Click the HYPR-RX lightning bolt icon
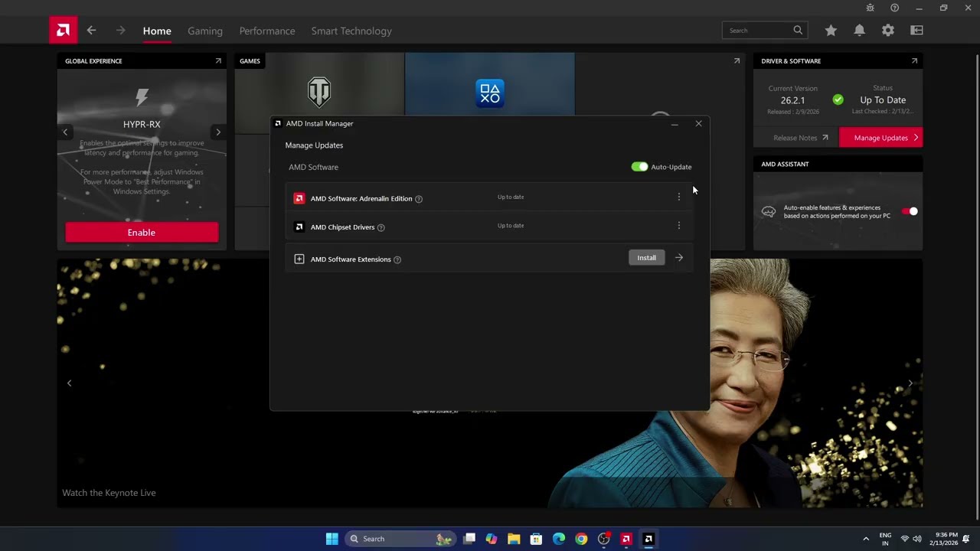The image size is (980, 551). pos(142,96)
